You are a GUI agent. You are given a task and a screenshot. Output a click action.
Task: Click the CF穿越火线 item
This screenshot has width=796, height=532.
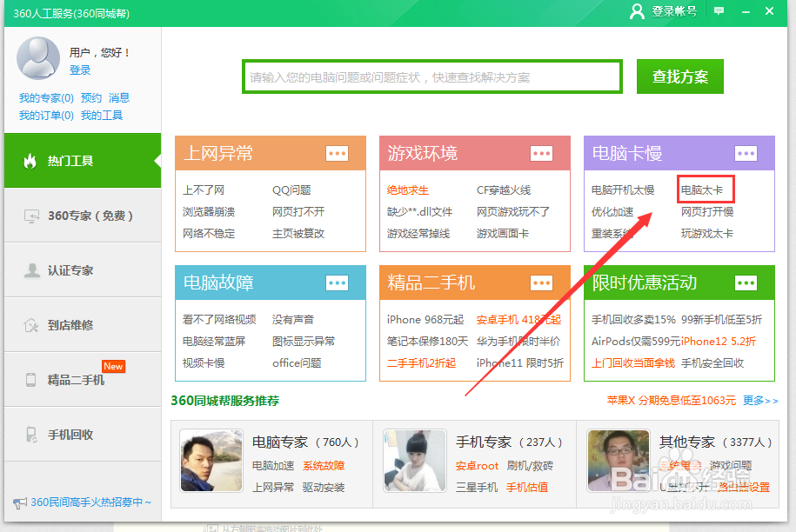click(x=504, y=190)
